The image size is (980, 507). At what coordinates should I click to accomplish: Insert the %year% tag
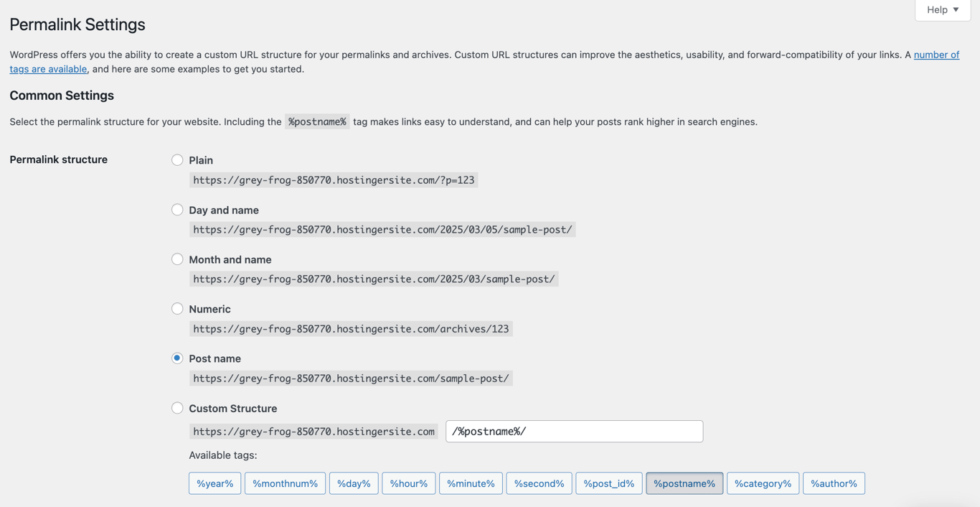tap(215, 483)
